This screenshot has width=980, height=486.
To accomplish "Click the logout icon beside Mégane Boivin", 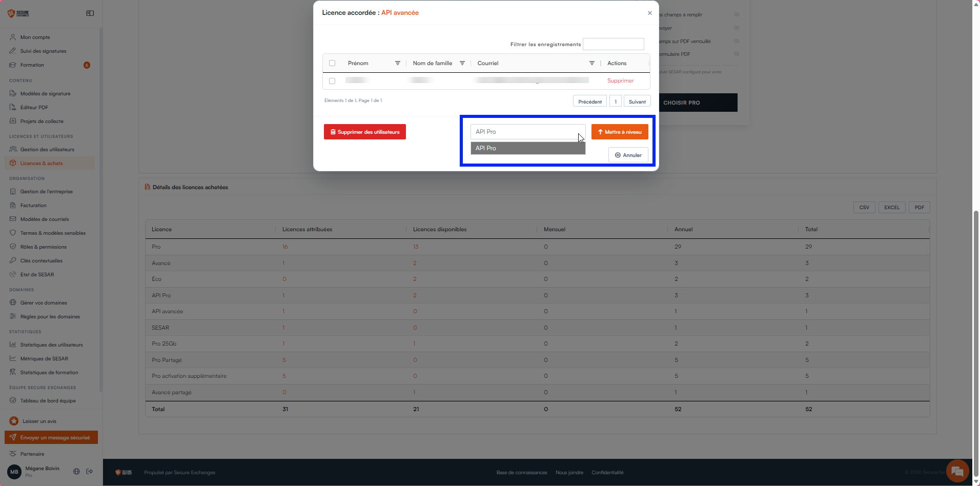I will (x=90, y=471).
